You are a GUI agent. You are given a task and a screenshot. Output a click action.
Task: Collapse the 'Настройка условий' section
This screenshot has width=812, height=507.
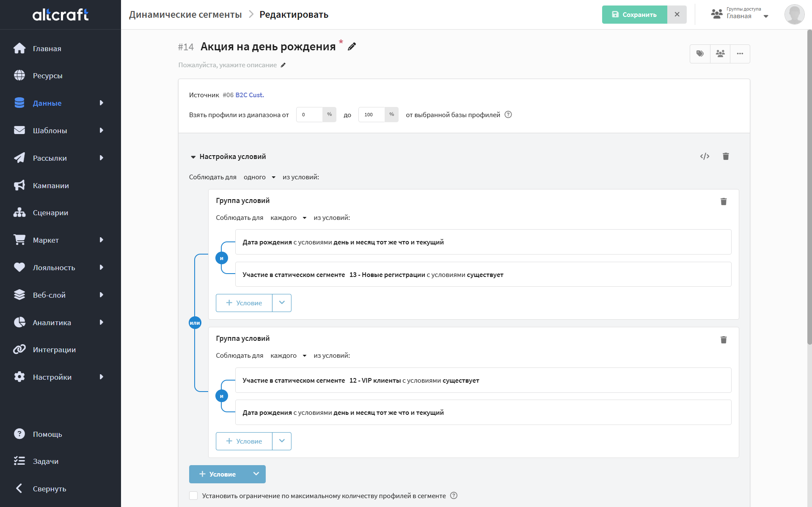[x=193, y=157]
